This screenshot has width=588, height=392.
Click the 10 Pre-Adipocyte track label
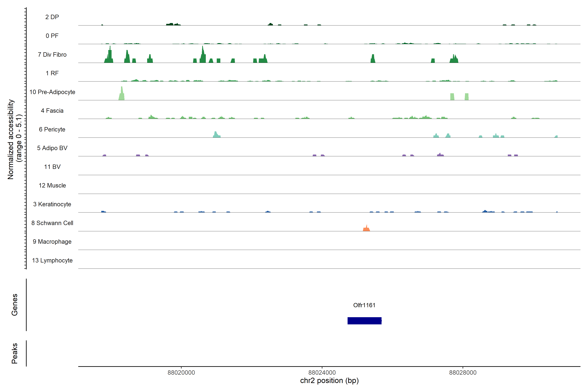point(52,92)
